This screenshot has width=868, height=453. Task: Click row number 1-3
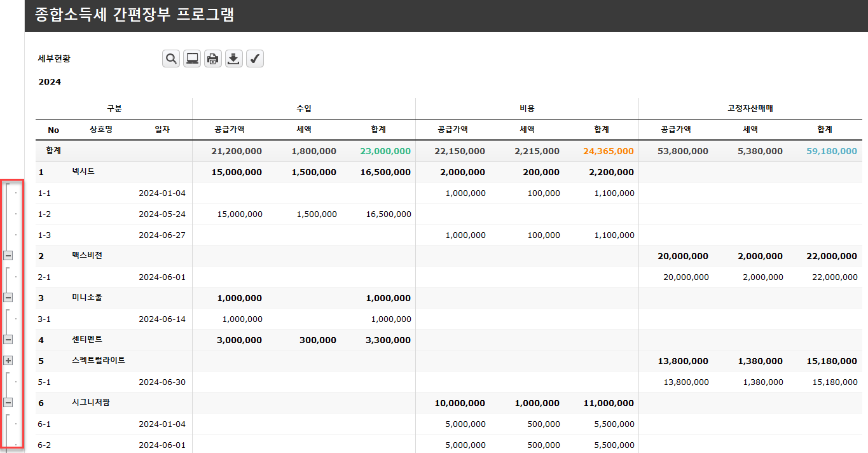click(x=45, y=235)
